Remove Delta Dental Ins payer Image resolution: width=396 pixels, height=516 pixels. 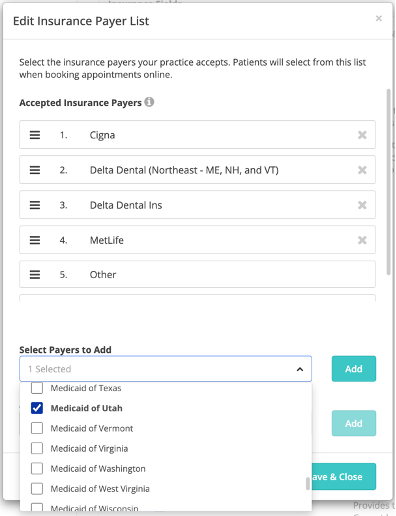pyautogui.click(x=362, y=205)
